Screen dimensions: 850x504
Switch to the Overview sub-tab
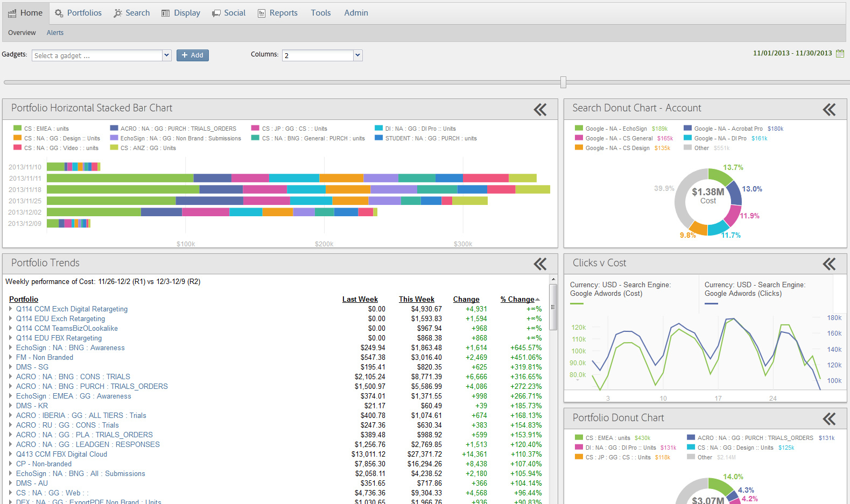[x=22, y=33]
